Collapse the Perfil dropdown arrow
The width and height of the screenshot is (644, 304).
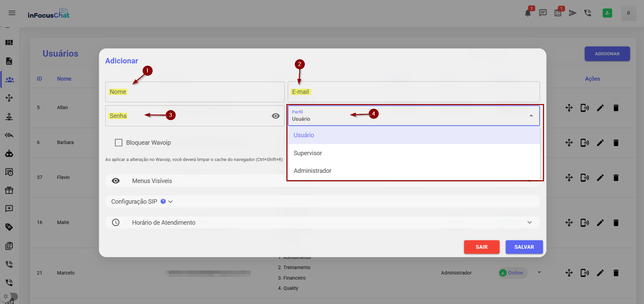[x=531, y=116]
